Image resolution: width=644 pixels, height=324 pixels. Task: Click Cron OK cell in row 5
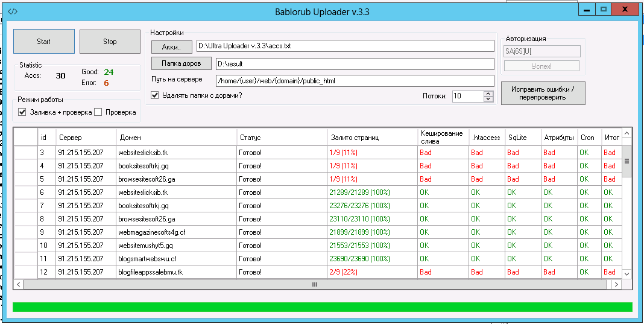click(x=589, y=179)
